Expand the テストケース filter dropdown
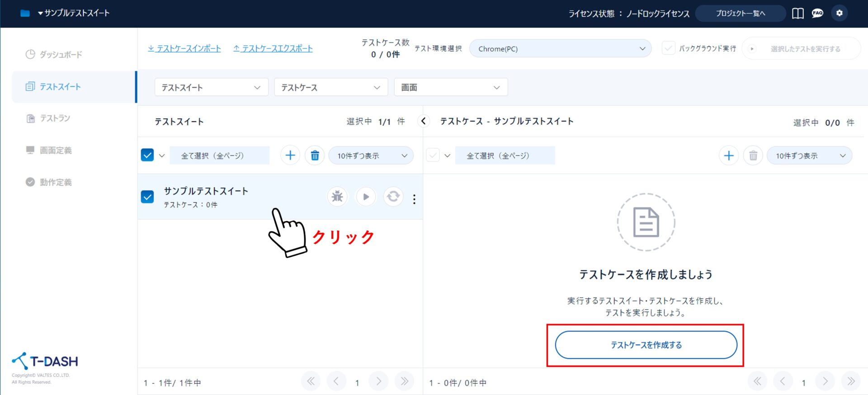 [330, 87]
